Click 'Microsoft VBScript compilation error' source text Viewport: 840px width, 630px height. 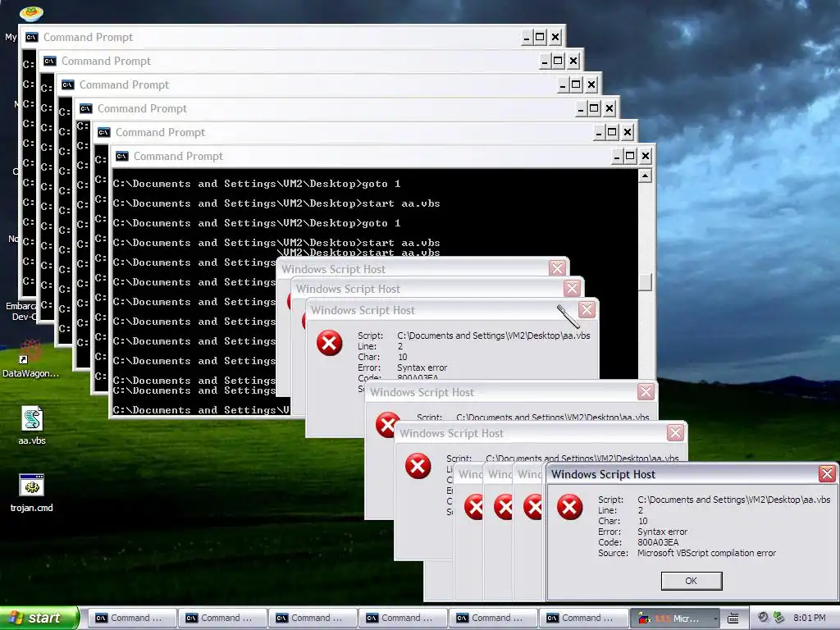tap(706, 553)
